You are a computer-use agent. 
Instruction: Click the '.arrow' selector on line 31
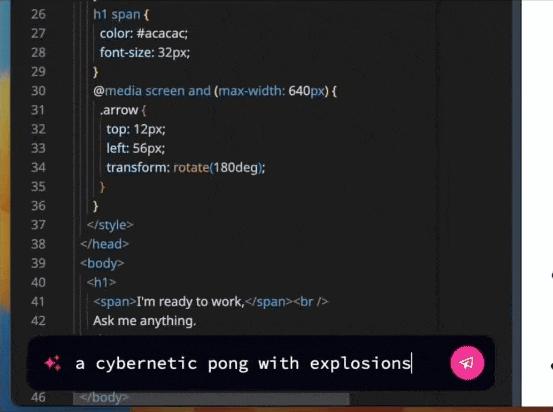tap(119, 110)
